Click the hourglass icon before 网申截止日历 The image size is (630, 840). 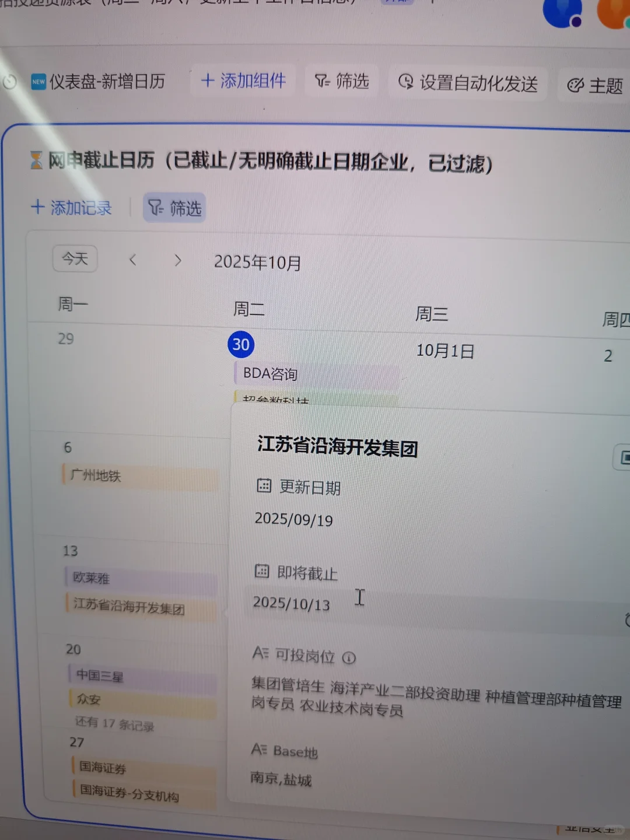pyautogui.click(x=36, y=159)
